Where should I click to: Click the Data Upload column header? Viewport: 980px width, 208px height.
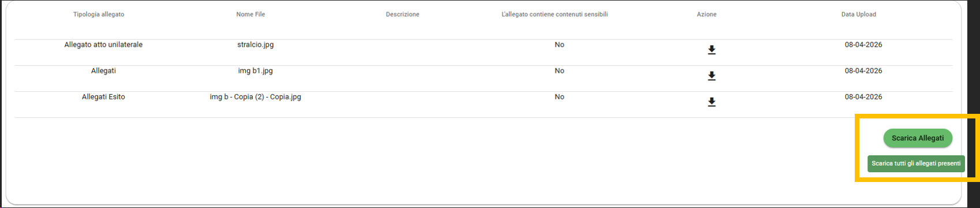pyautogui.click(x=858, y=14)
